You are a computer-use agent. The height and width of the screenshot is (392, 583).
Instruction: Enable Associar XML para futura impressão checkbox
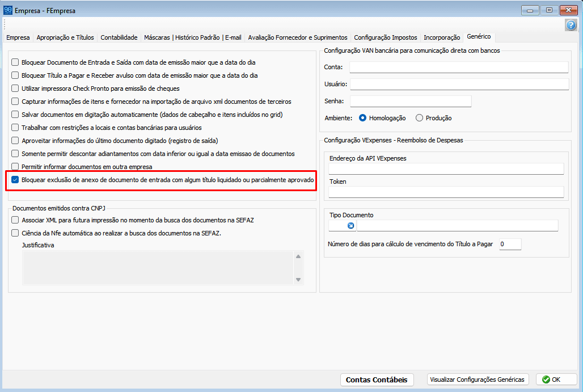point(15,220)
